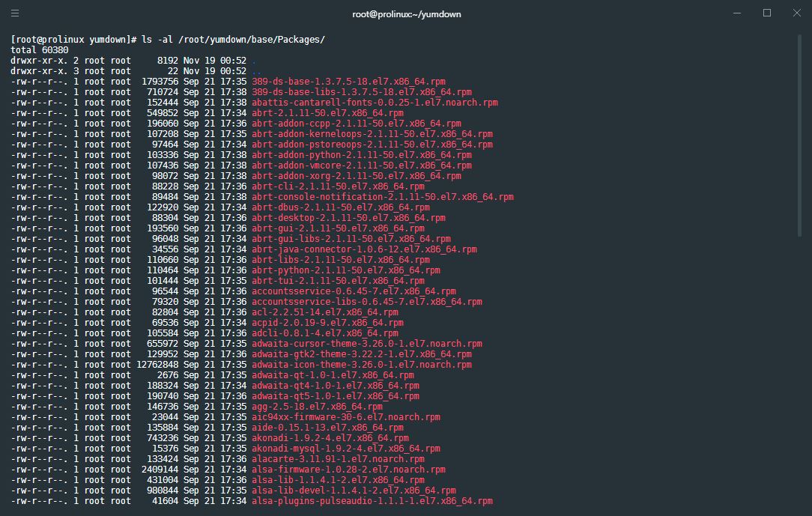Click the vertical scrollbar thumb
The image size is (812, 516).
799,136
